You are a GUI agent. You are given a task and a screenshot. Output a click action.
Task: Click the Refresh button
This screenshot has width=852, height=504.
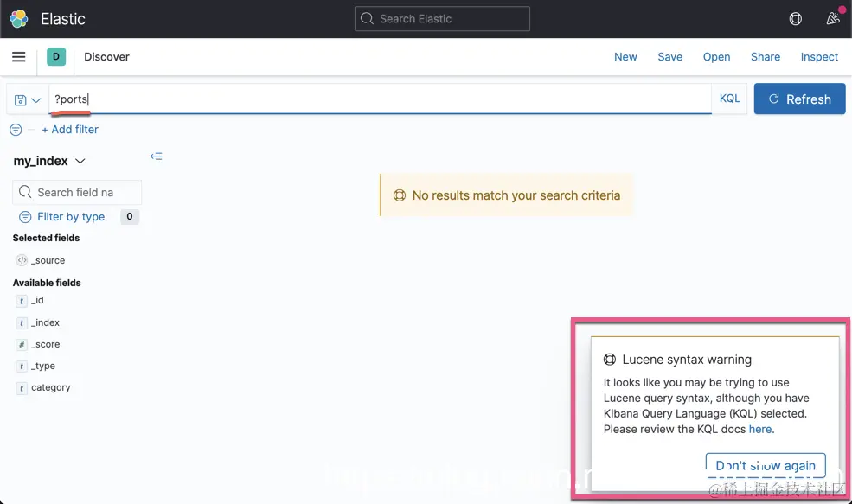point(799,99)
